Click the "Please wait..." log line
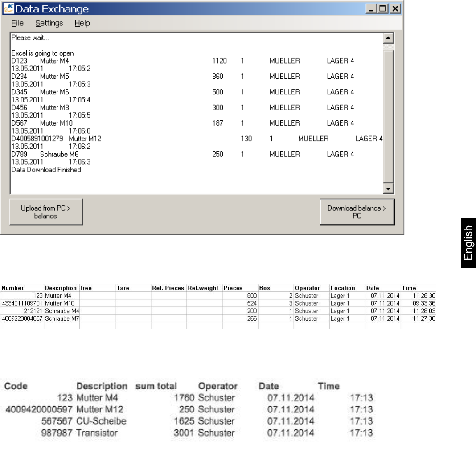This screenshot has width=476, height=449. pos(30,37)
